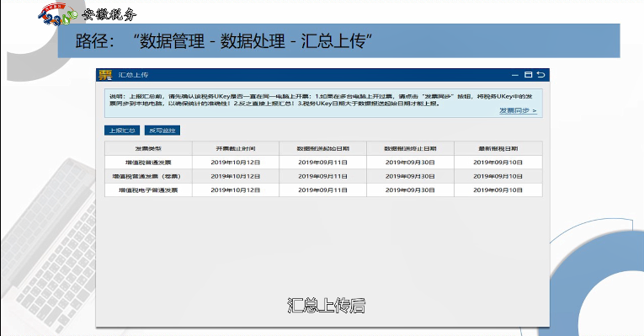Click the 安徽税务 logo at top left
644x336 pixels.
87,15
